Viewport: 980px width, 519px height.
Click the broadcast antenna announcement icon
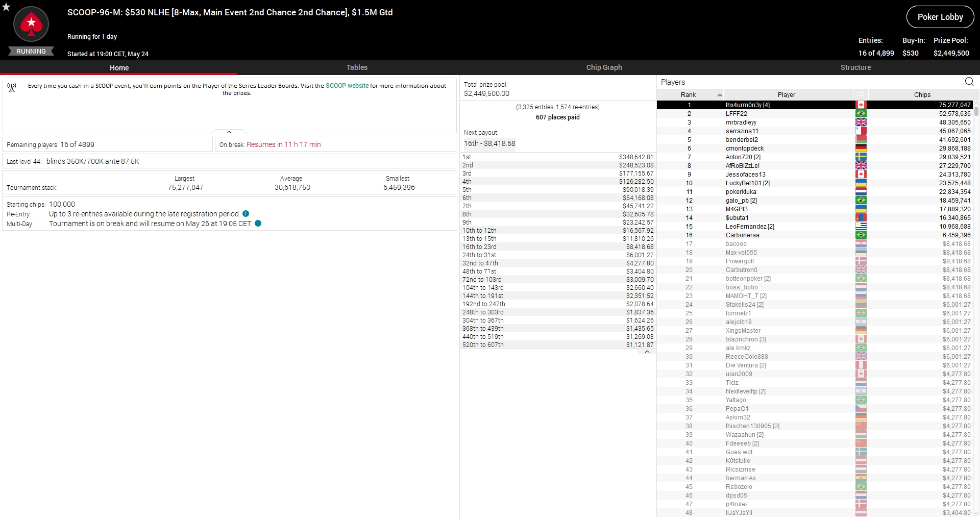click(12, 88)
